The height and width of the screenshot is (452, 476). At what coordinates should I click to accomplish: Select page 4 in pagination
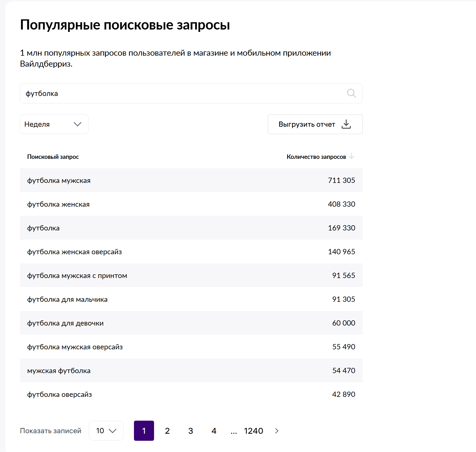click(x=214, y=431)
